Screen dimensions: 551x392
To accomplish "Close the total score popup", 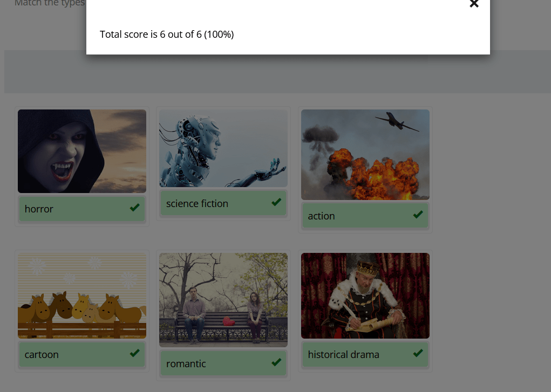I will pyautogui.click(x=474, y=4).
